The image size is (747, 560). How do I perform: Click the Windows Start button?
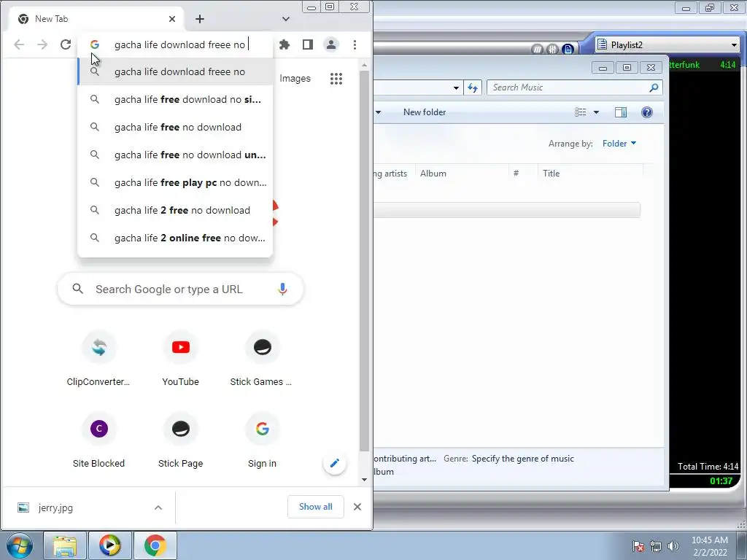pos(20,545)
